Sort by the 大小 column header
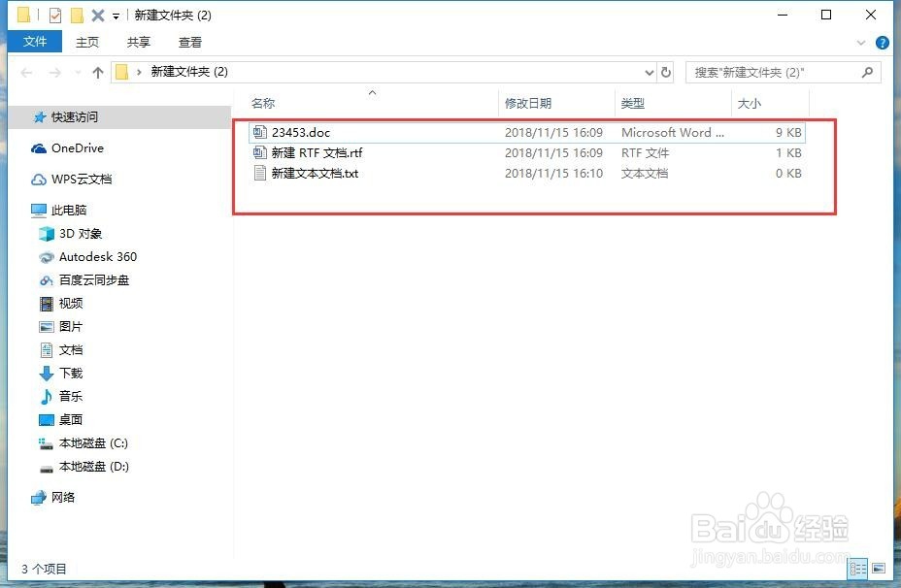This screenshot has width=901, height=588. [750, 104]
